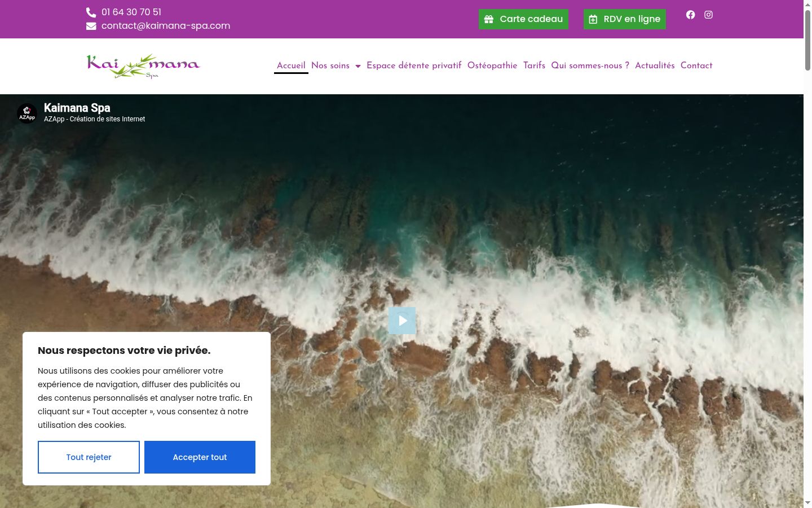Click the scrollbar up arrow
The image size is (812, 508).
pos(807,4)
